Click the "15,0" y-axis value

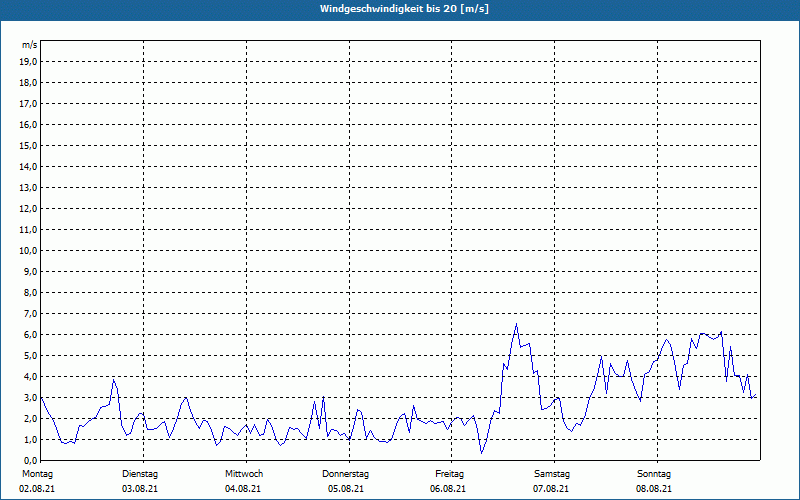[29, 145]
